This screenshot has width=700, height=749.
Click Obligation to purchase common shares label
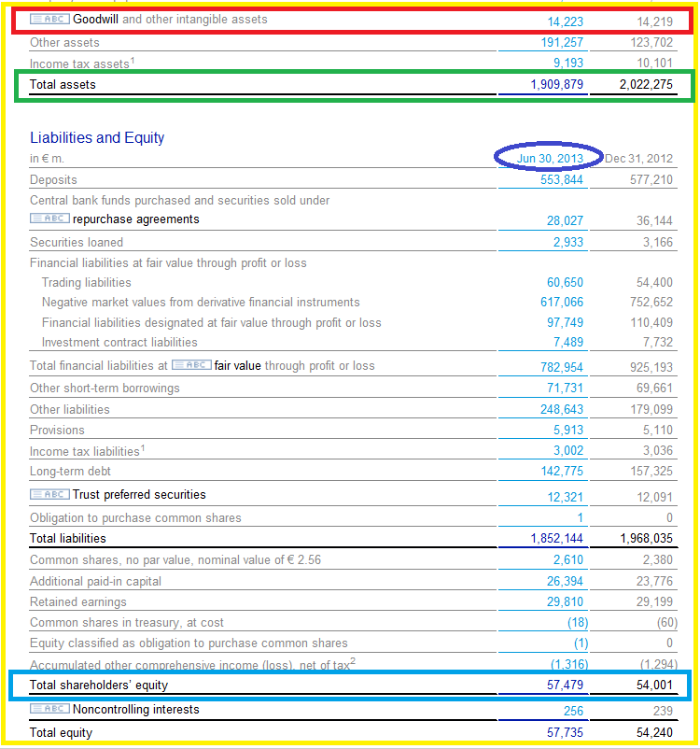pos(135,517)
